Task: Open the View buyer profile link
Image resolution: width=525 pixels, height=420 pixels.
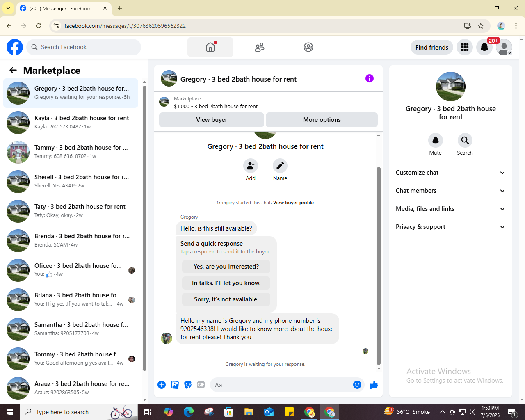Action: coord(293,203)
